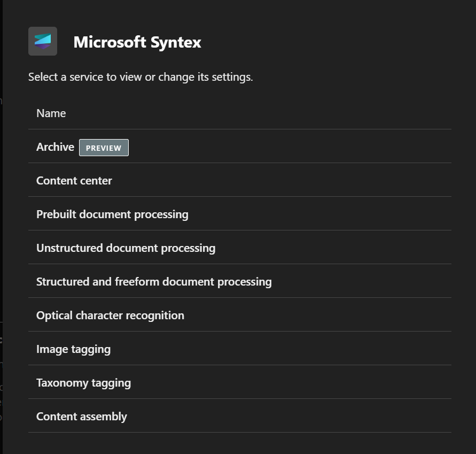Viewport: 476px width, 454px height.
Task: Open Content center settings
Action: (74, 181)
